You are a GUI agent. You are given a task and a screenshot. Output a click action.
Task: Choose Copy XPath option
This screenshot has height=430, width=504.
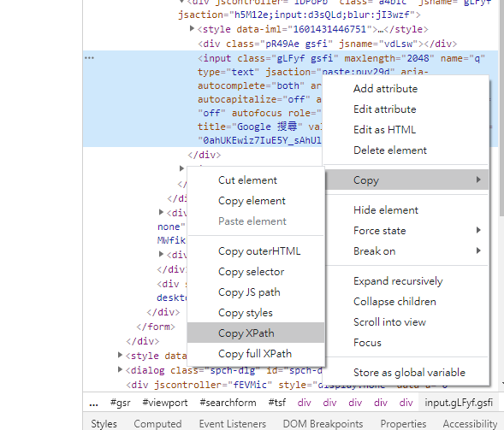pos(256,333)
